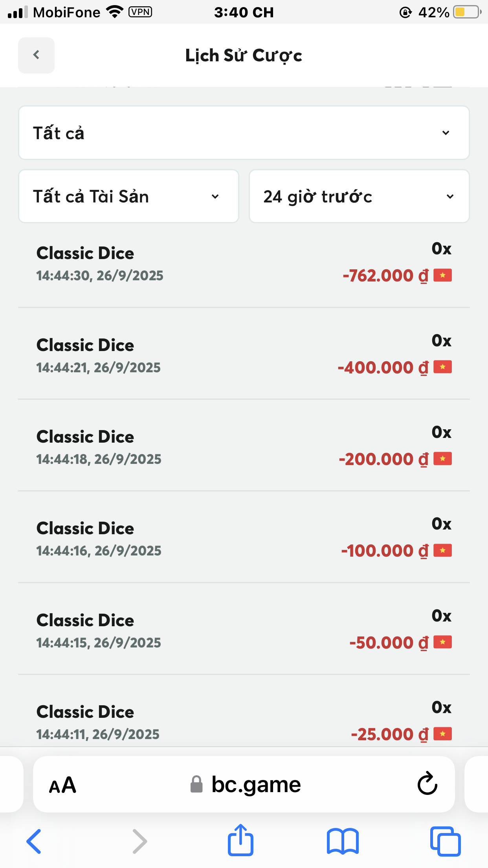The image size is (488, 868).
Task: Open the "Tất cả Tài Sản" asset dropdown
Action: [128, 196]
